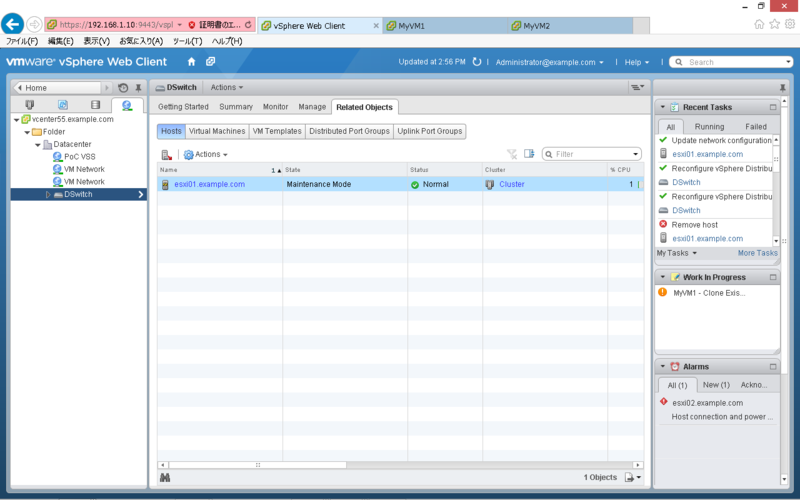Image resolution: width=800 pixels, height=500 pixels.
Task: Open the Filter box dropdown arrow
Action: [636, 154]
